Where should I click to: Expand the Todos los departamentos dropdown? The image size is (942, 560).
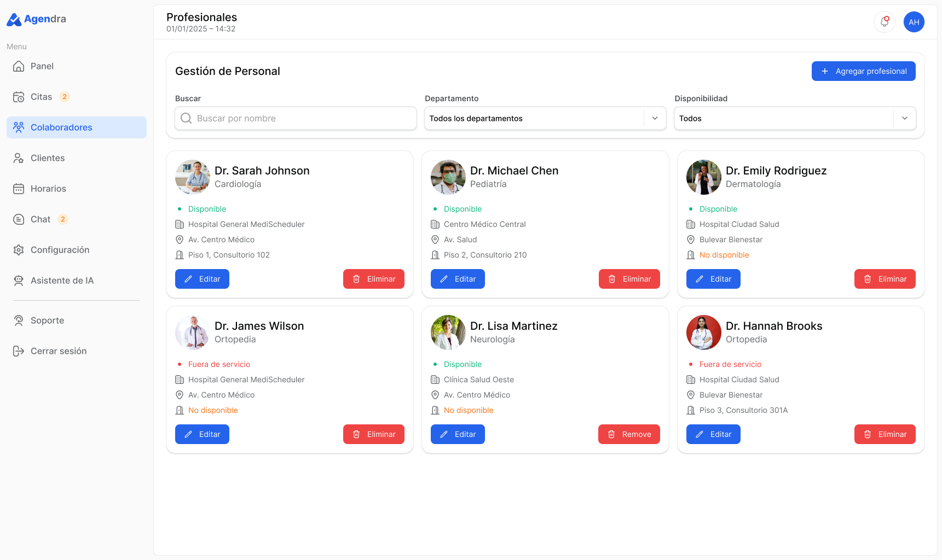[x=545, y=118]
